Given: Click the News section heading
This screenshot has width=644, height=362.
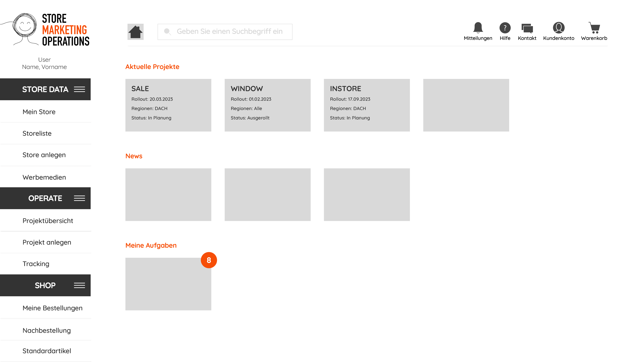Looking at the screenshot, I should (x=134, y=156).
